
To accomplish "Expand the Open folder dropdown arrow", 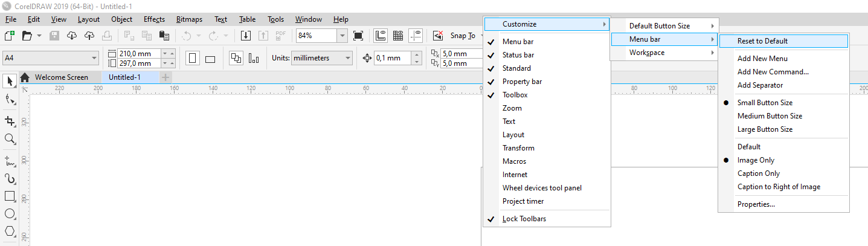I will click(x=39, y=36).
